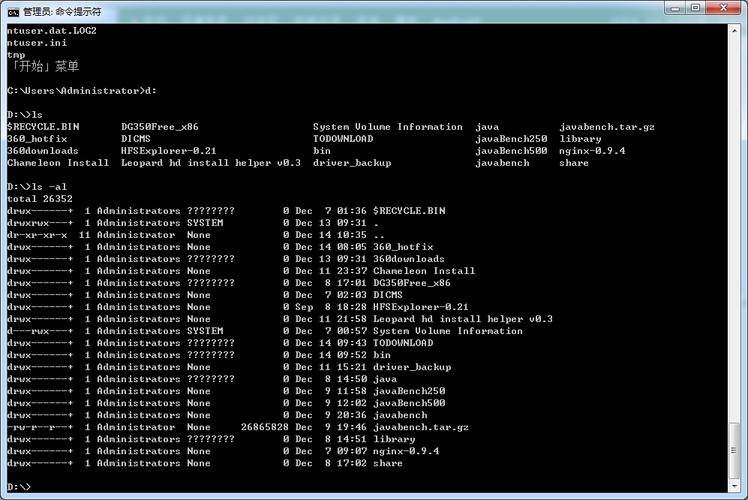Viewport: 748px width, 500px height.
Task: Click 'java' entry dated Dec 8 14:50
Action: [385, 379]
